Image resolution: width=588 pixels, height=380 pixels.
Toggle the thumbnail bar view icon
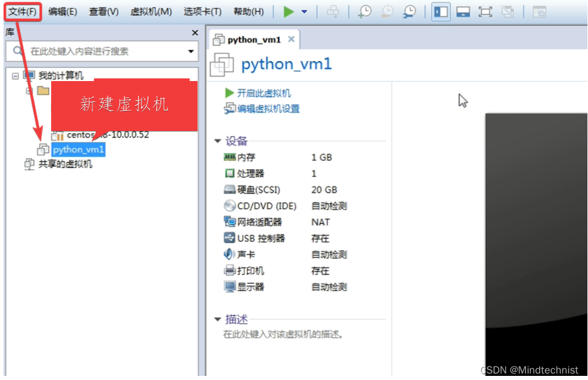click(463, 12)
